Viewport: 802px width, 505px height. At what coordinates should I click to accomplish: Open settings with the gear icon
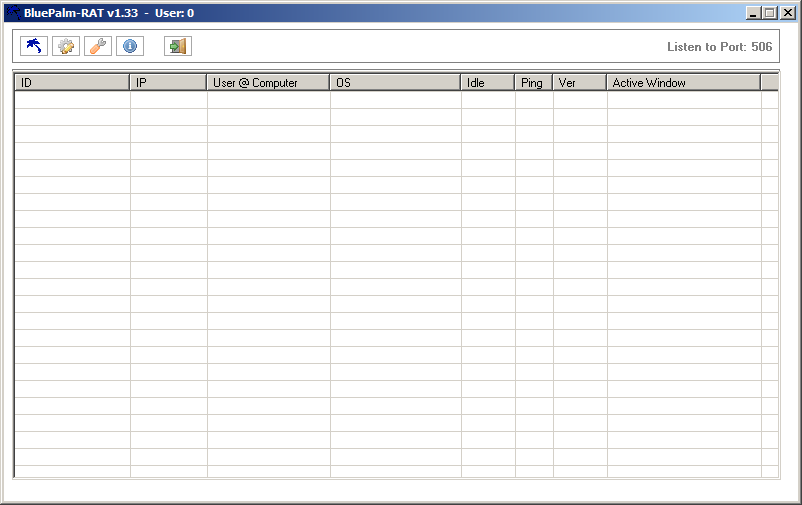point(66,46)
